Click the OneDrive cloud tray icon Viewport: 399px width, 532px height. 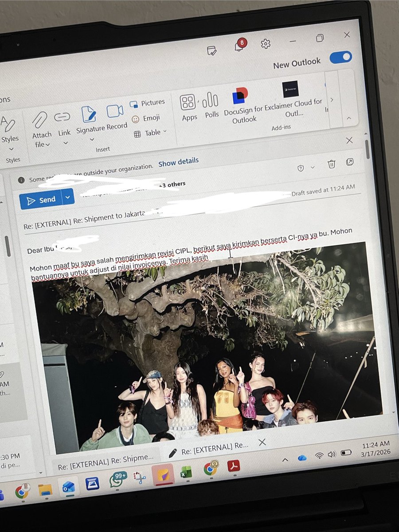302,457
